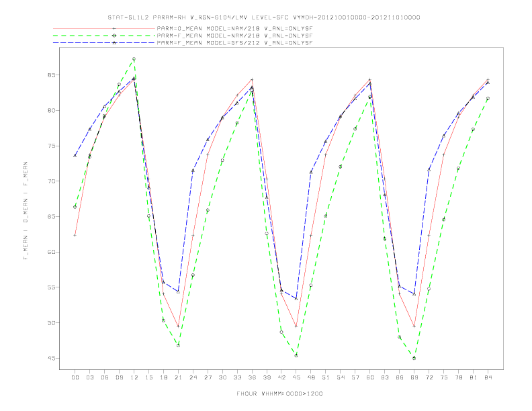This screenshot has width=532, height=411.
Task: Click x-axis hour label 06
Action: pyautogui.click(x=105, y=377)
